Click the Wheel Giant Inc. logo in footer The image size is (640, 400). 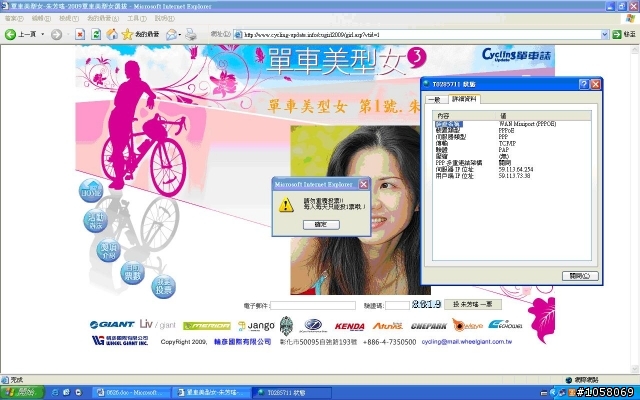point(120,340)
